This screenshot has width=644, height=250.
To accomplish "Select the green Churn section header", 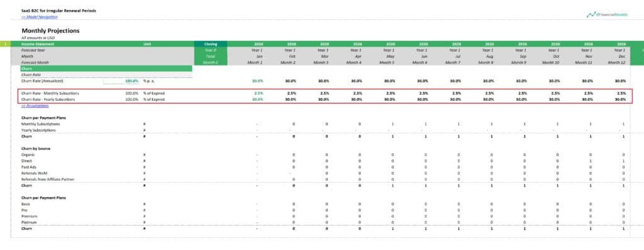I will point(106,69).
